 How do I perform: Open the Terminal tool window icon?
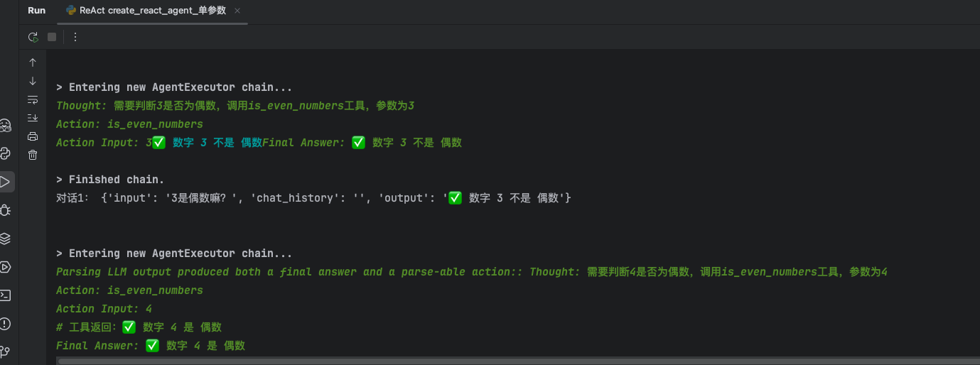tap(5, 295)
